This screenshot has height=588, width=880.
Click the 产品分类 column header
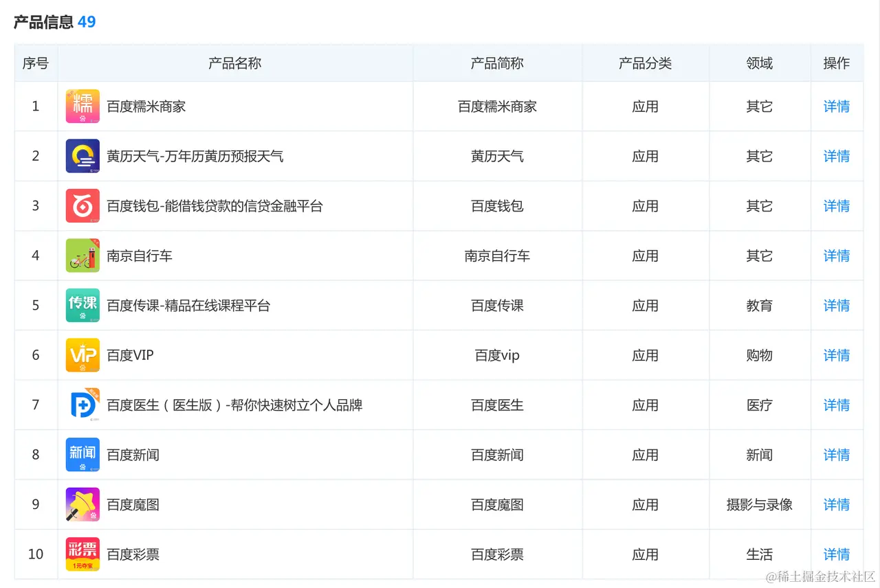pyautogui.click(x=646, y=63)
